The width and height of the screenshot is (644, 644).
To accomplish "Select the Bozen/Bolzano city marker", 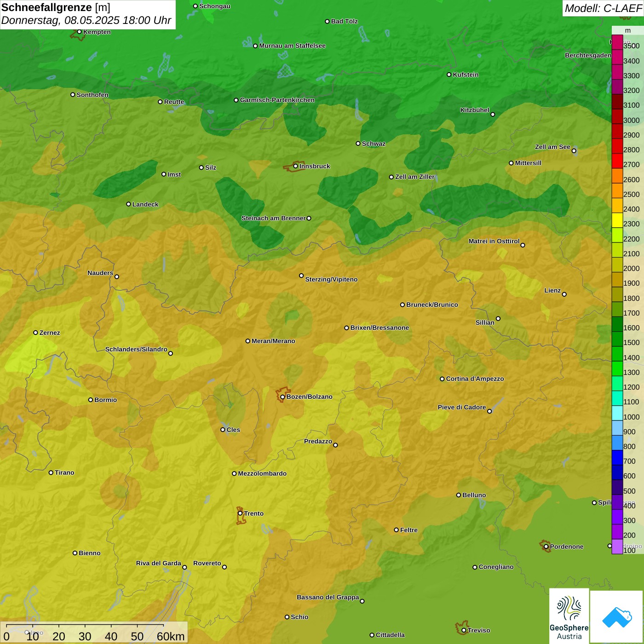I will tap(282, 397).
